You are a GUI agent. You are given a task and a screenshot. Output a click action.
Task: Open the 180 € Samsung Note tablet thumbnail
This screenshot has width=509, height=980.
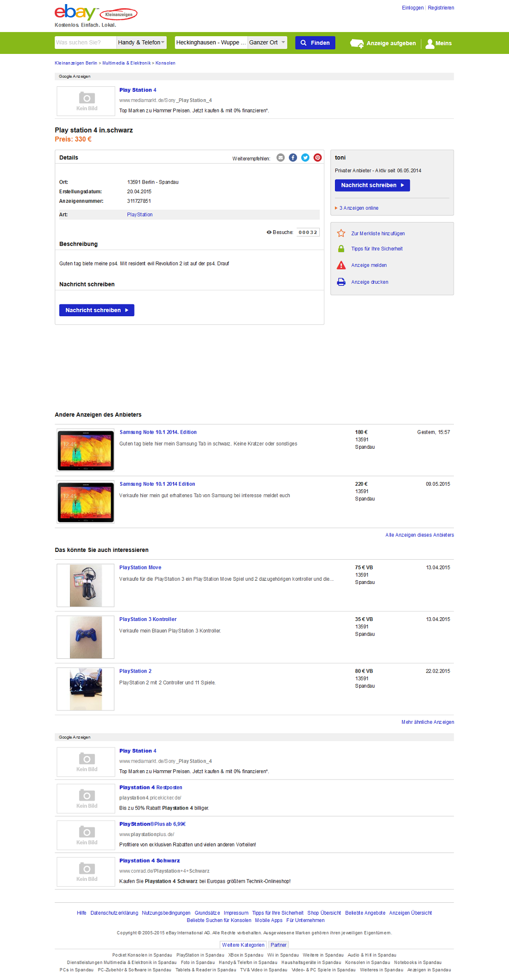(85, 450)
